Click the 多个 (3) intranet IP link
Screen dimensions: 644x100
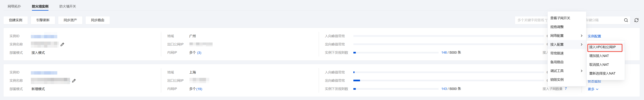[199, 53]
